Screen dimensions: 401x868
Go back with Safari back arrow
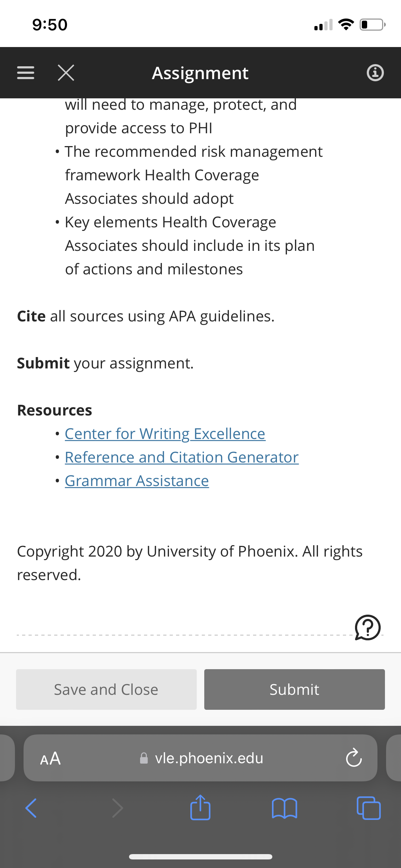[31, 808]
